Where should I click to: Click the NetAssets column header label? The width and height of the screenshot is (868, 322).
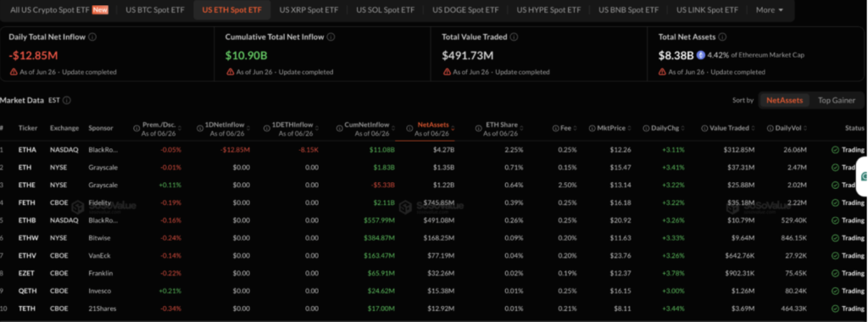[x=433, y=125]
